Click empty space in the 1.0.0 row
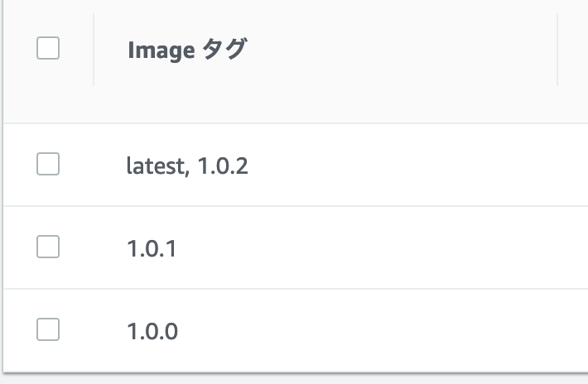The height and width of the screenshot is (384, 588). [x=373, y=331]
